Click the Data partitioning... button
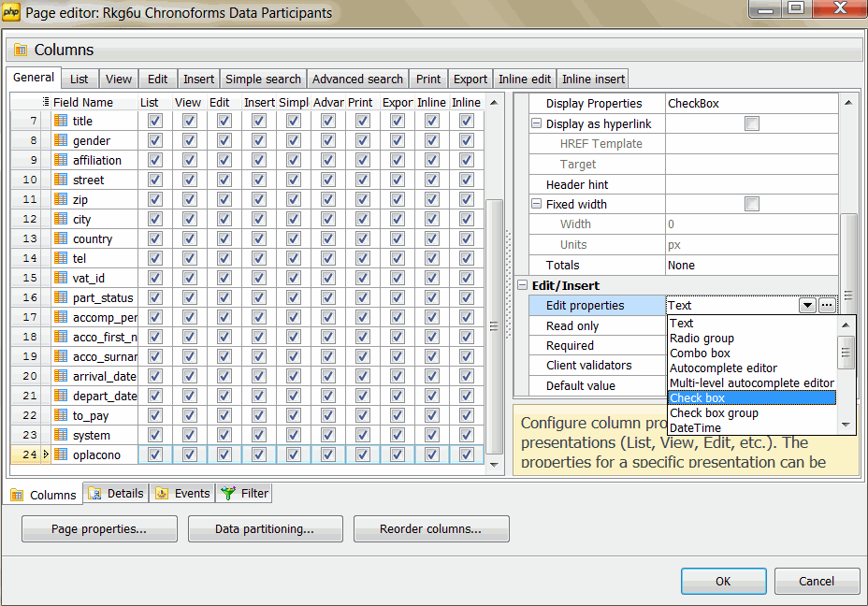The image size is (868, 606). [265, 529]
